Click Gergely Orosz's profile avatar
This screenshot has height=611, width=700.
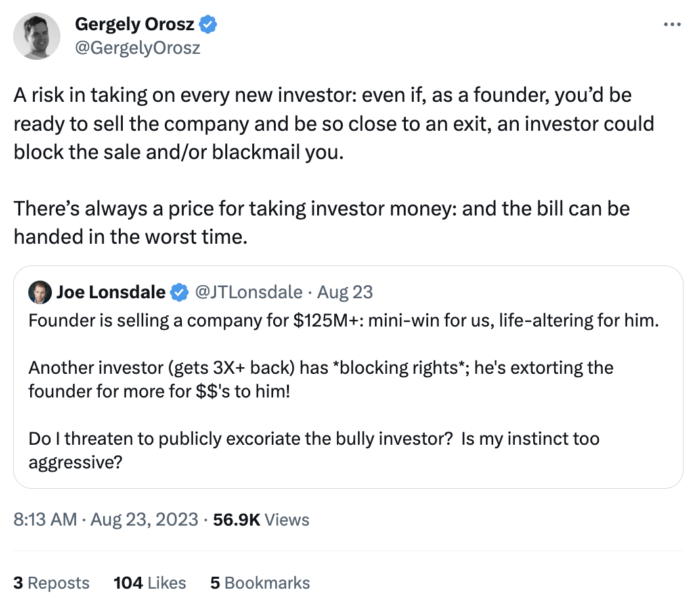(x=37, y=37)
